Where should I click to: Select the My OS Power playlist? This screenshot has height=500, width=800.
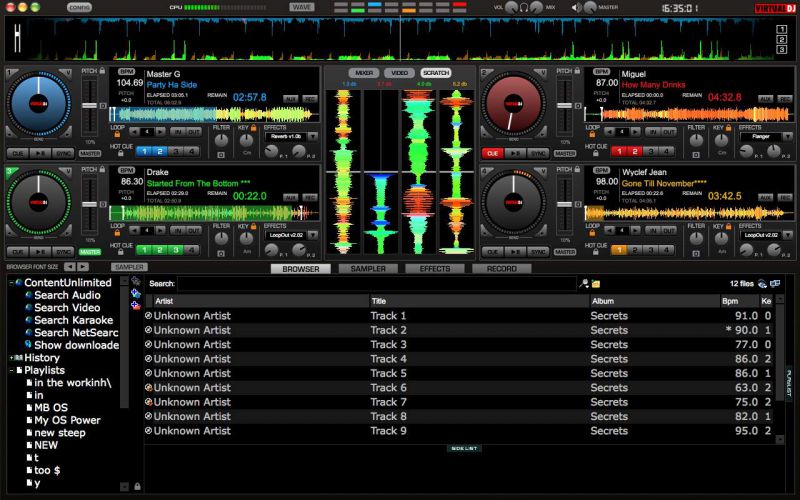(67, 420)
